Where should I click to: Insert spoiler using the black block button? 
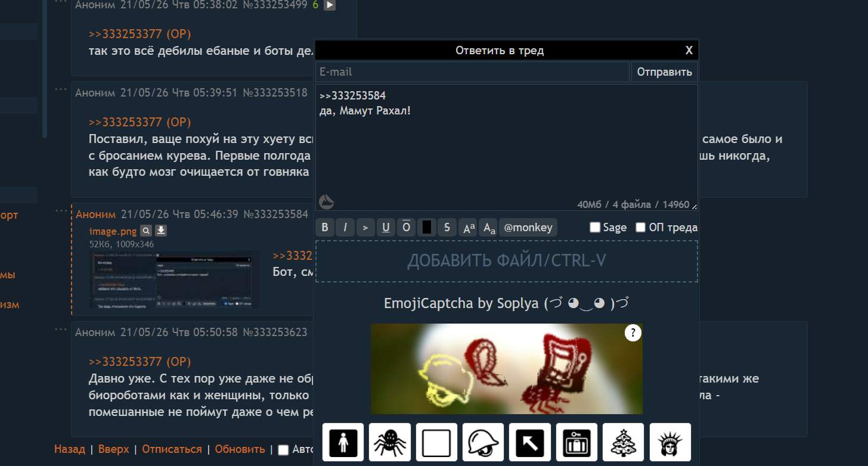(x=426, y=227)
